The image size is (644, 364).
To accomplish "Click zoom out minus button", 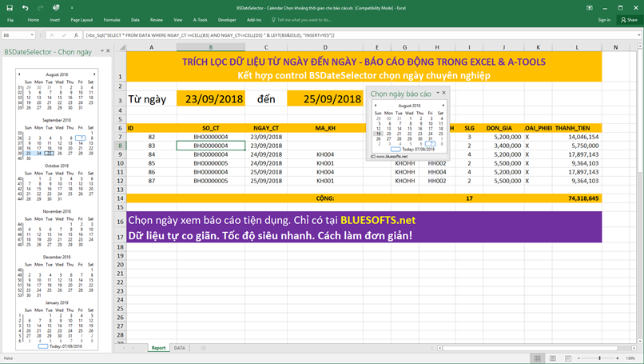I will pyautogui.click(x=578, y=358).
